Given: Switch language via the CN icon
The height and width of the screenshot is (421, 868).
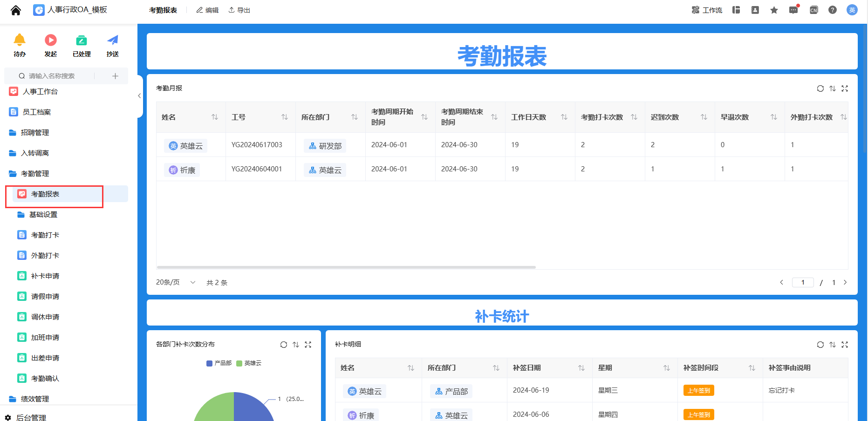Looking at the screenshot, I should point(813,9).
